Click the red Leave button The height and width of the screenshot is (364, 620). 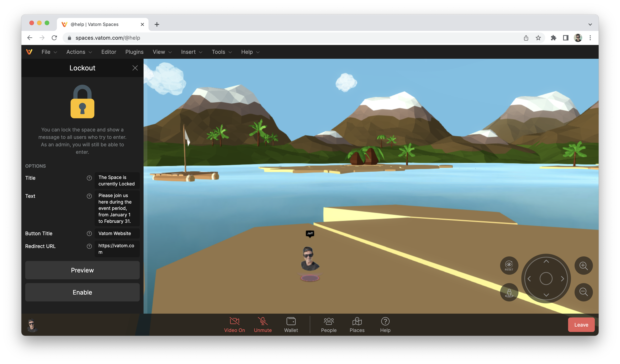point(581,325)
